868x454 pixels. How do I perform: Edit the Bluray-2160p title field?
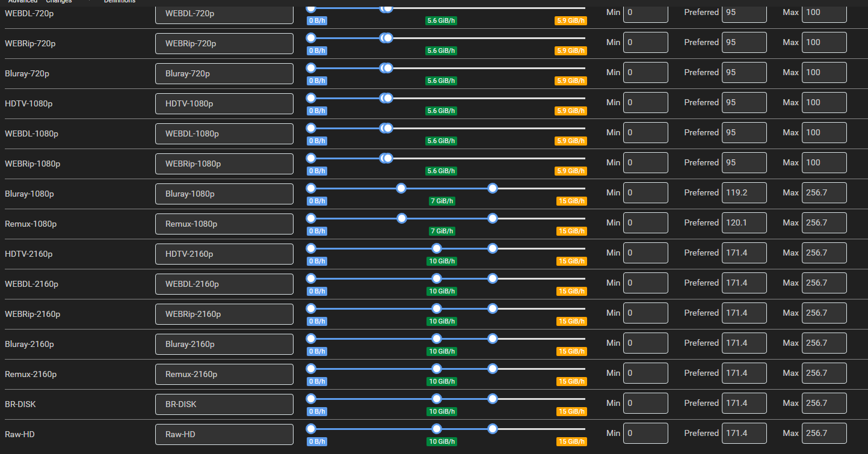coord(224,344)
